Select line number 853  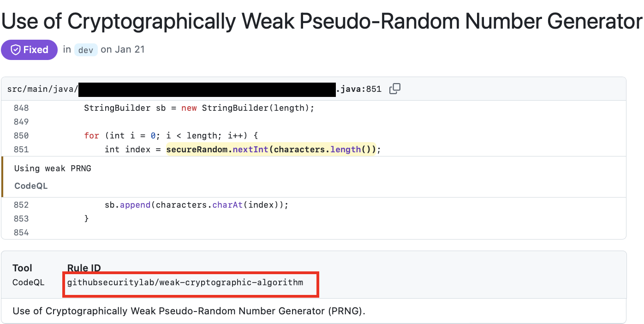(21, 219)
